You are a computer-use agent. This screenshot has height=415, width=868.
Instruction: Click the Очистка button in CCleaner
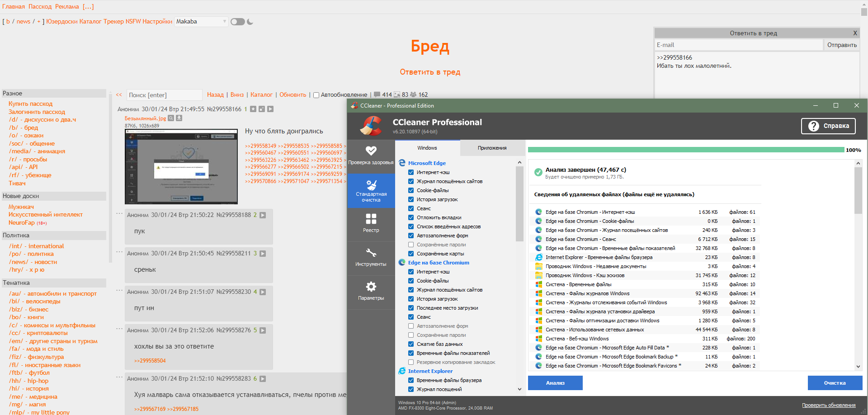pyautogui.click(x=835, y=383)
